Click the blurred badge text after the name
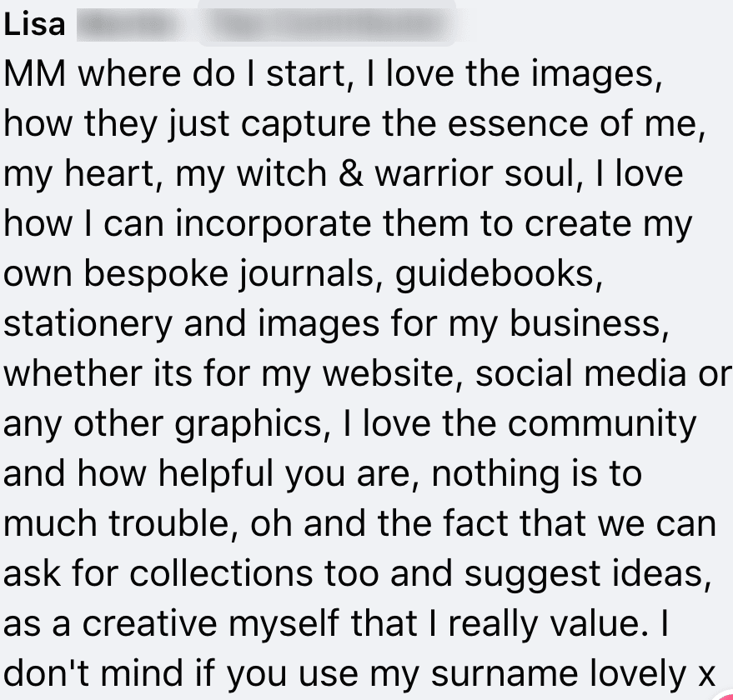This screenshot has width=733, height=700. coord(329,25)
